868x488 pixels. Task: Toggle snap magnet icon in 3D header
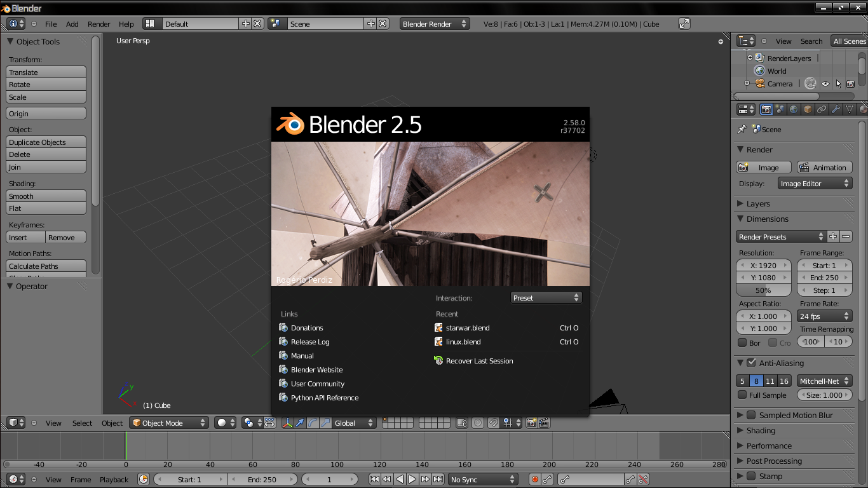[x=493, y=423]
